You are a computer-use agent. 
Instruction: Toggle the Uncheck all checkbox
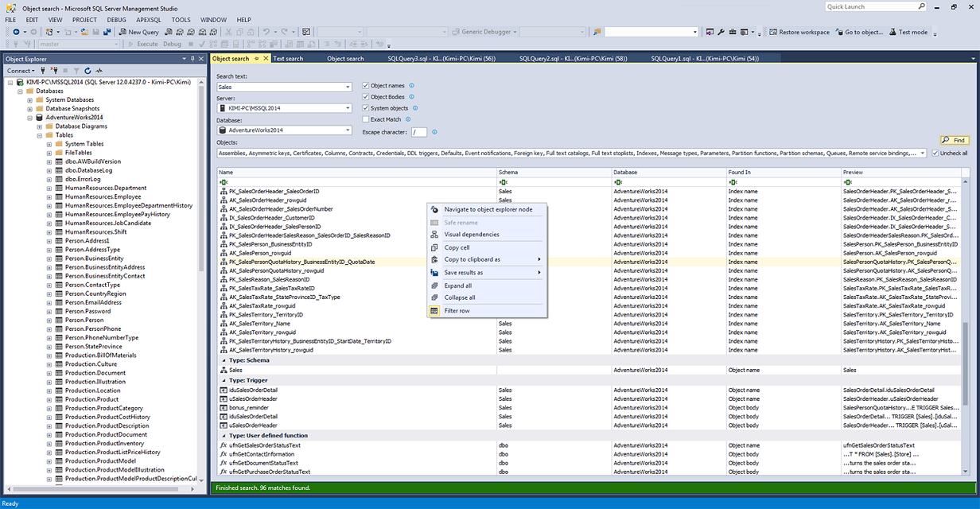coord(936,153)
